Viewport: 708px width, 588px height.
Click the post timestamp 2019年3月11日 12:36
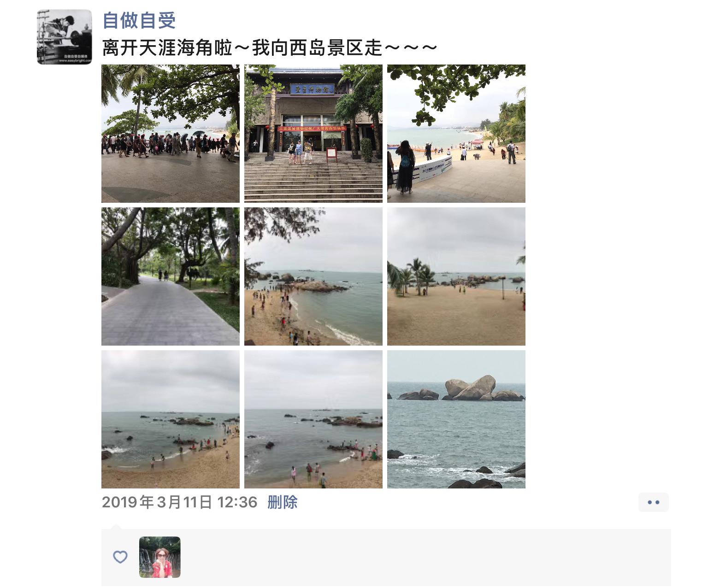click(x=179, y=502)
